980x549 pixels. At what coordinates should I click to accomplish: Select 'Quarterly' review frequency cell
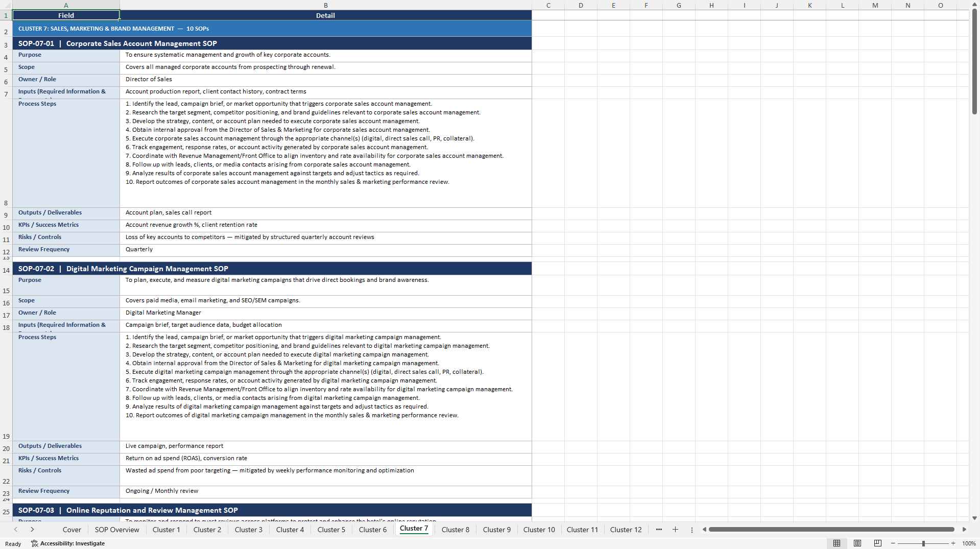tap(325, 250)
